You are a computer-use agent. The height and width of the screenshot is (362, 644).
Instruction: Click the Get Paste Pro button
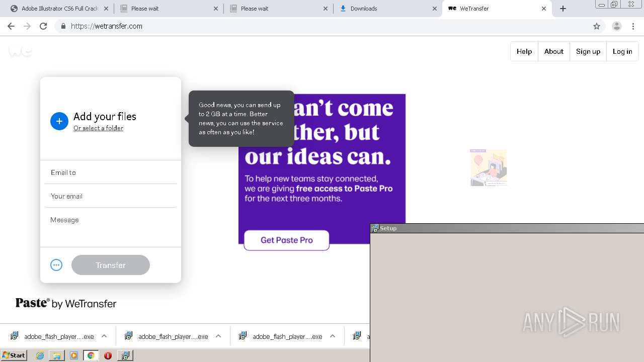[287, 240]
